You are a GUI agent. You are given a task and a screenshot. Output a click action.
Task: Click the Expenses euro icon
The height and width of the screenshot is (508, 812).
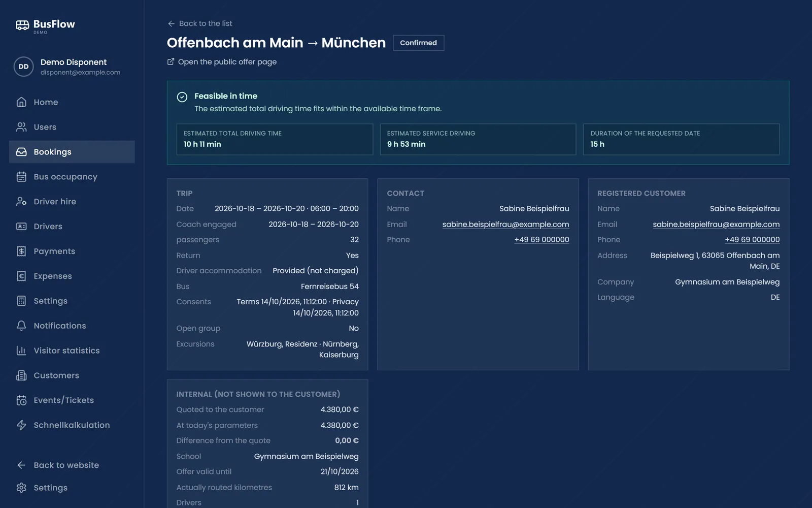21,276
